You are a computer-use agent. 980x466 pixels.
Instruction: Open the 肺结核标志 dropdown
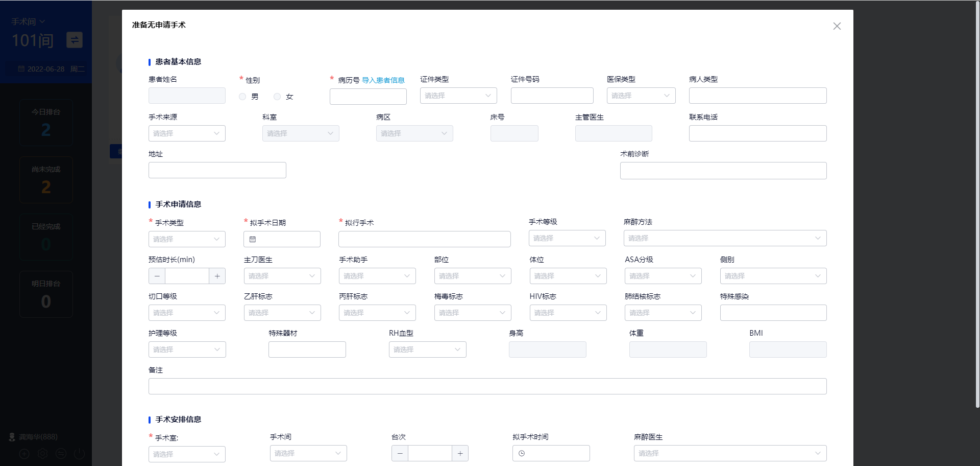[x=663, y=313]
